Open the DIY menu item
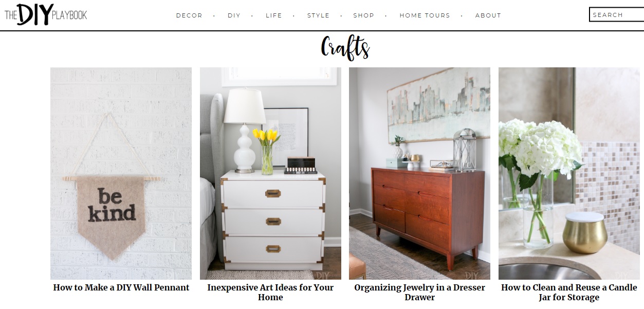The image size is (644, 309). 234,15
